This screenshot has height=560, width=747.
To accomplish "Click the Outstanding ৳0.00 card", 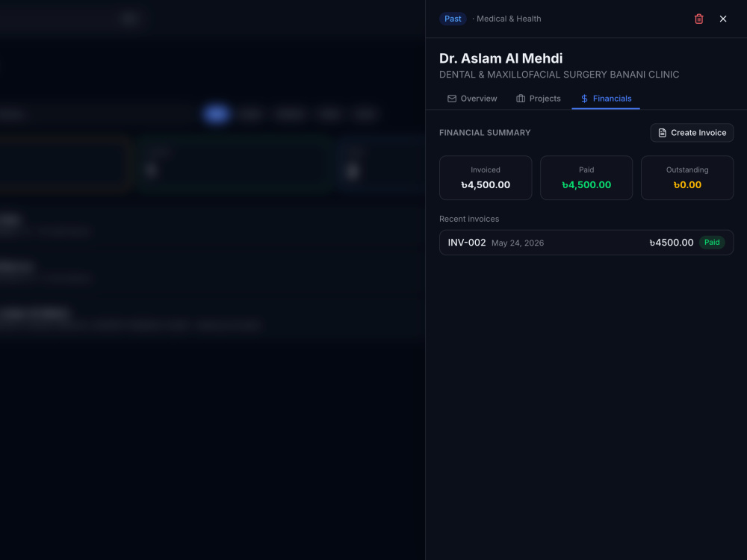I will (x=687, y=178).
